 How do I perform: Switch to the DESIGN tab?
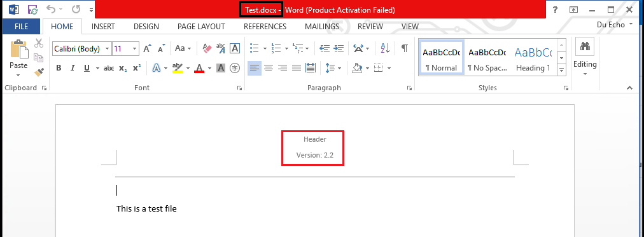click(146, 27)
